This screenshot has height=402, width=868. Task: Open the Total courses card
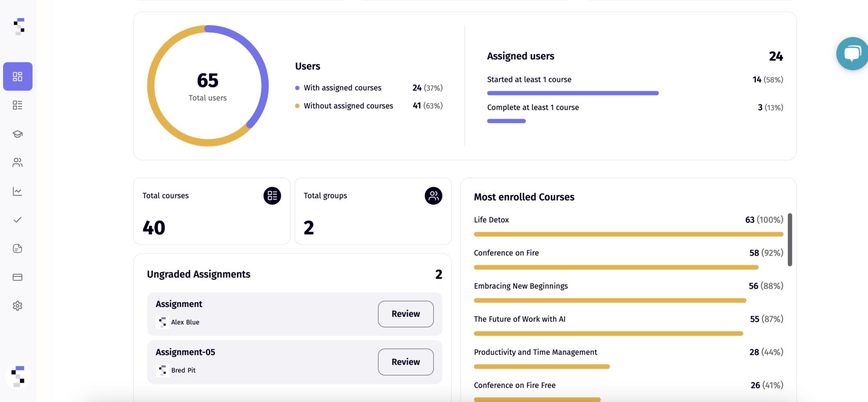pyautogui.click(x=211, y=211)
